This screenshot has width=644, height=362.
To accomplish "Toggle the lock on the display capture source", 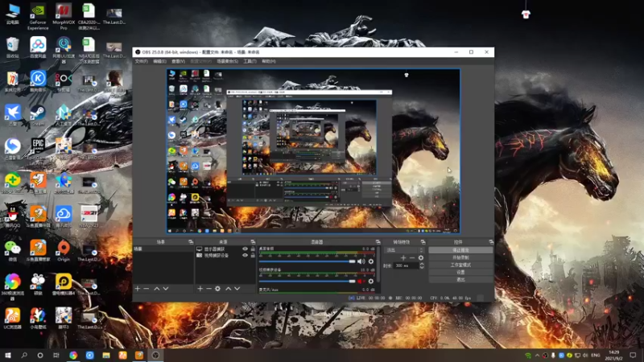I will [x=253, y=249].
